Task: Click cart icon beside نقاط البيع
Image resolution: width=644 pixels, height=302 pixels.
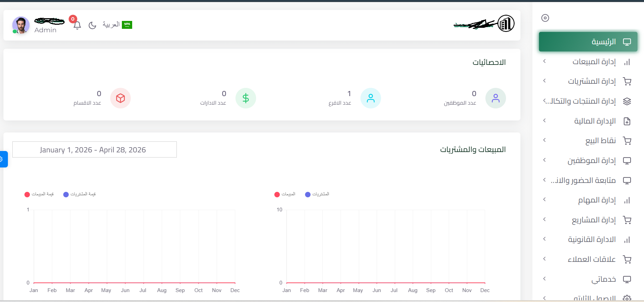Action: pos(627,141)
